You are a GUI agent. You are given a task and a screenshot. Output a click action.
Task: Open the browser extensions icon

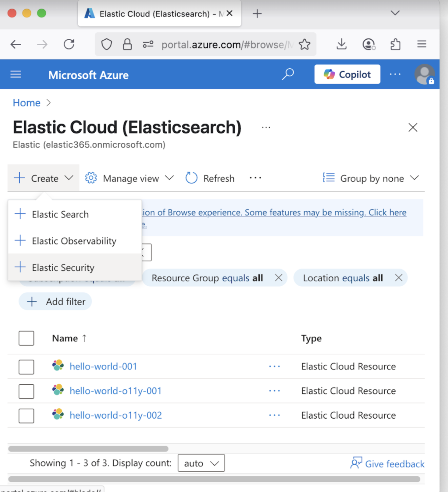[395, 44]
